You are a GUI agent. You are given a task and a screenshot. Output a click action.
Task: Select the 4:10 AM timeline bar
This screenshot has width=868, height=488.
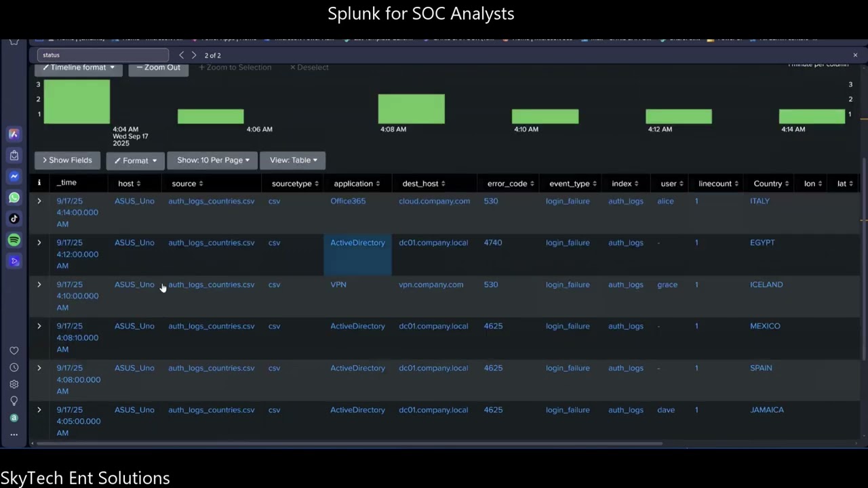coord(545,117)
